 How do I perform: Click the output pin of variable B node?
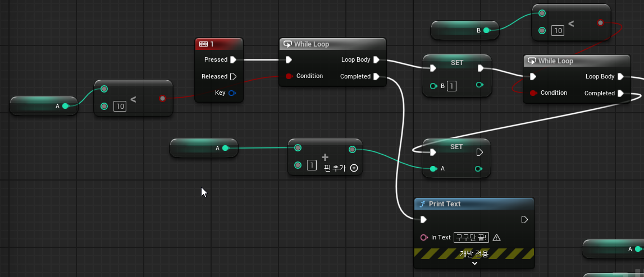coord(486,30)
